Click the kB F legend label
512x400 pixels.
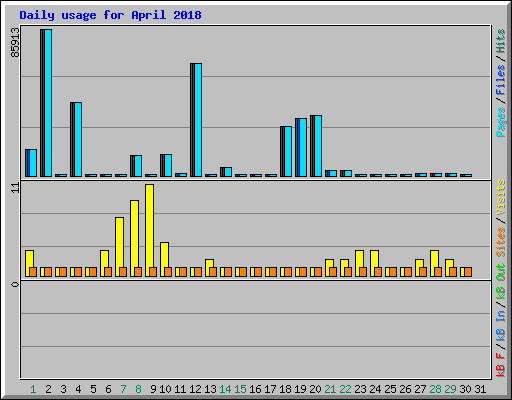(x=501, y=365)
